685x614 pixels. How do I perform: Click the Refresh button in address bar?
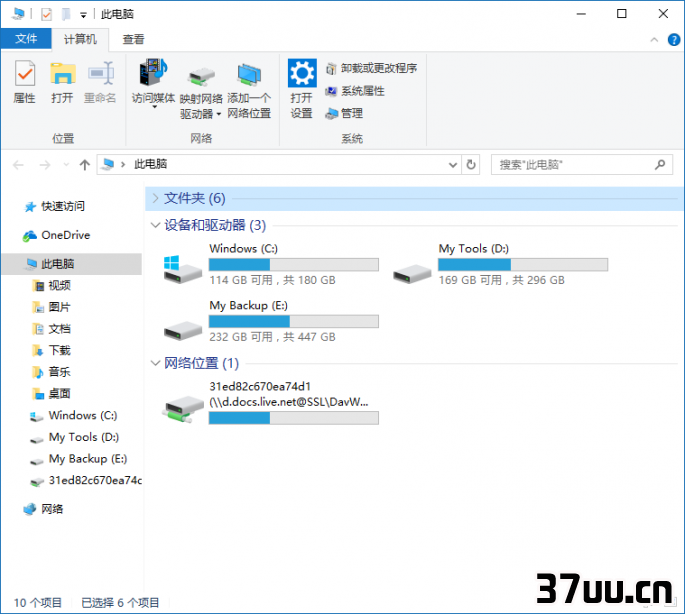471,165
